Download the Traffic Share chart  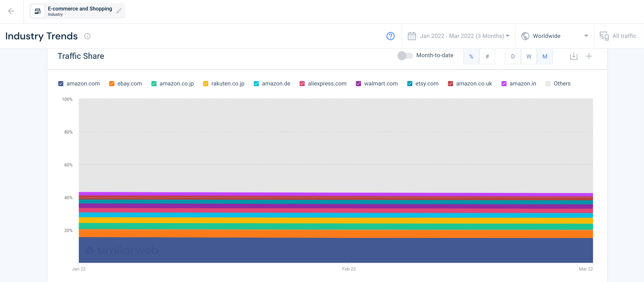574,56
